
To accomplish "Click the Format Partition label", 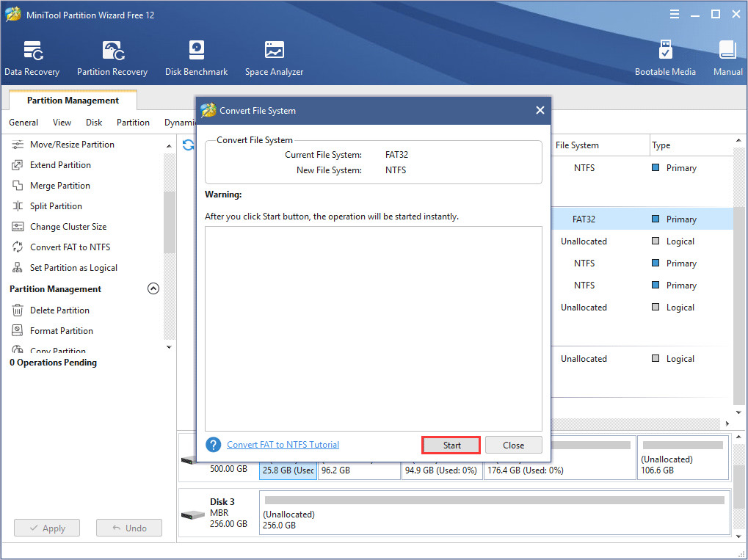I will pyautogui.click(x=62, y=330).
